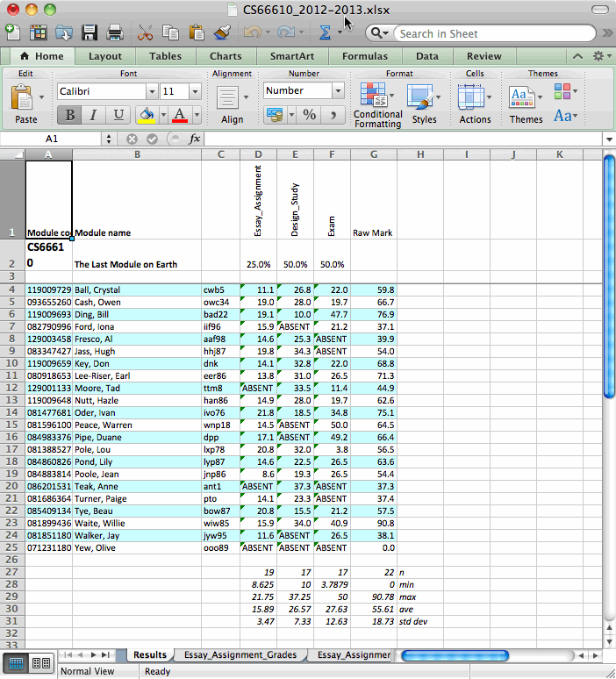Apply percent style format

point(309,115)
